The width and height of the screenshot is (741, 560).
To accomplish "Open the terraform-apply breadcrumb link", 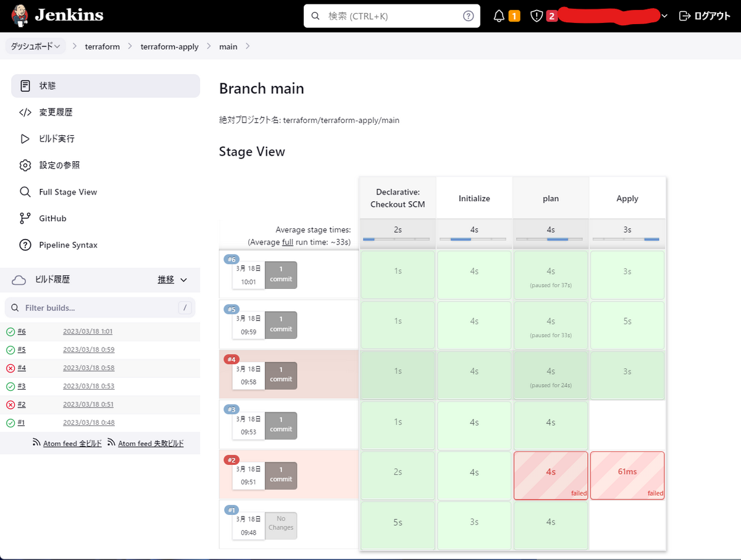I will [170, 46].
